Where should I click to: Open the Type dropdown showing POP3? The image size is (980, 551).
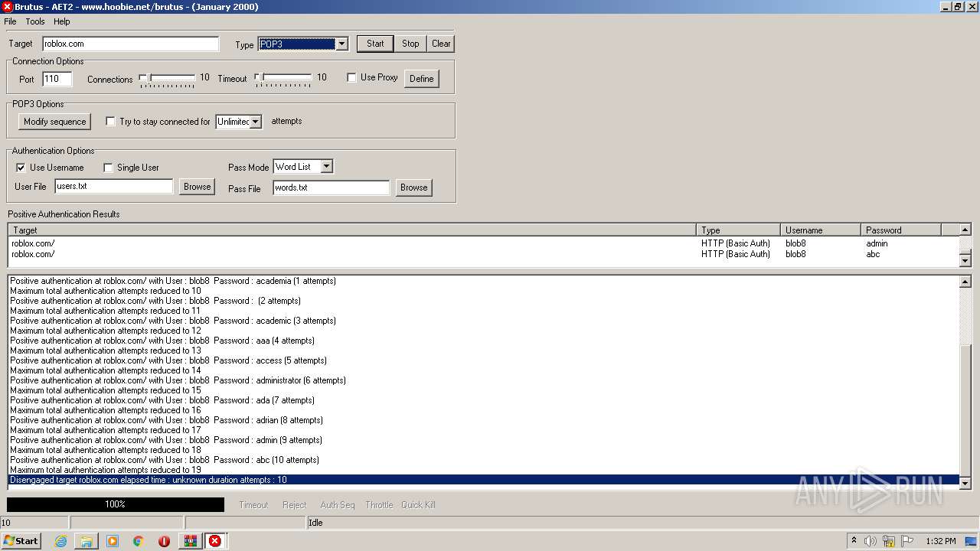point(342,44)
